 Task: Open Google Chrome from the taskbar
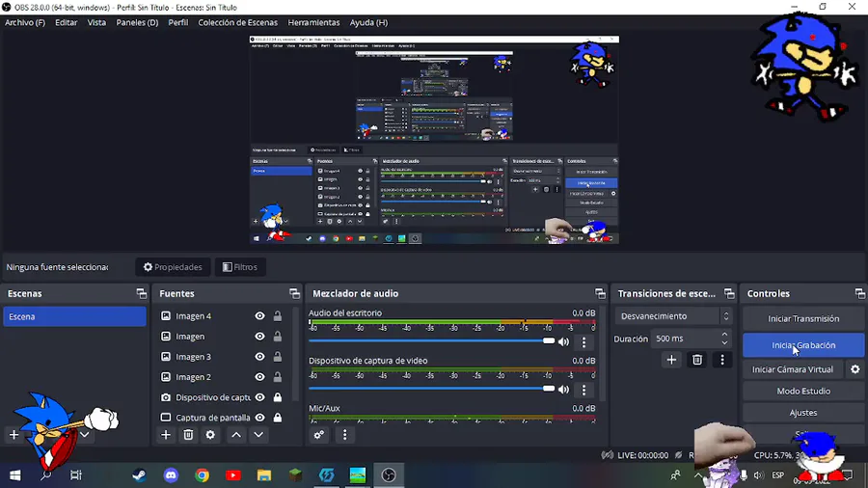coord(203,475)
